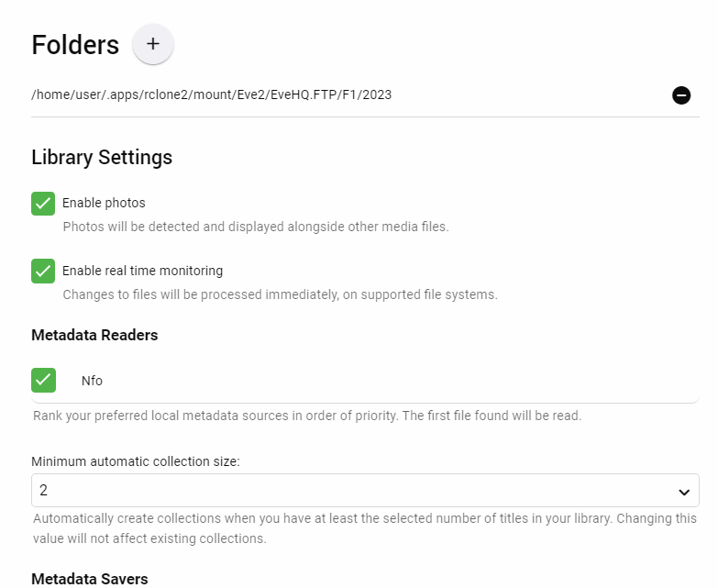The image size is (718, 588).
Task: Toggle the Enable photos checkbox
Action: pyautogui.click(x=43, y=204)
